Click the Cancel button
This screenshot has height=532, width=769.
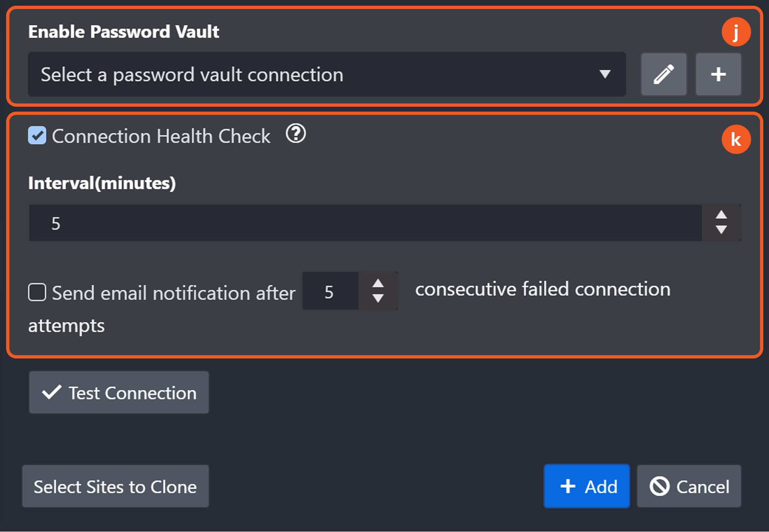point(689,486)
